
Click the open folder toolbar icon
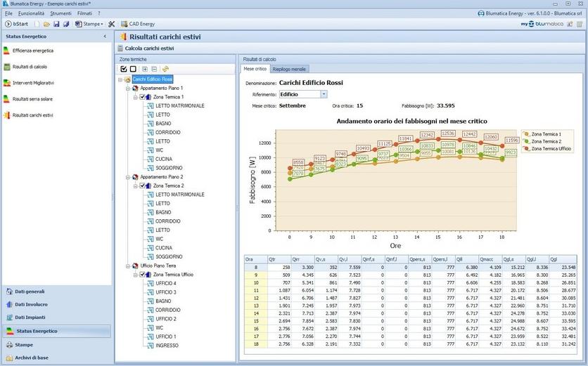[47, 24]
